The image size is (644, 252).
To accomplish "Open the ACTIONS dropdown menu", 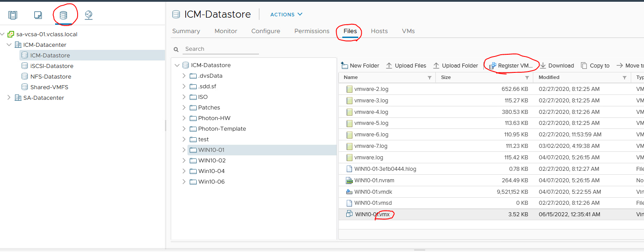I will [286, 15].
